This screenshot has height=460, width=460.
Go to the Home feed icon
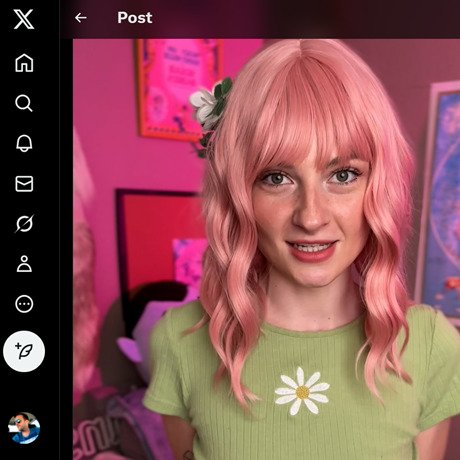coord(24,63)
